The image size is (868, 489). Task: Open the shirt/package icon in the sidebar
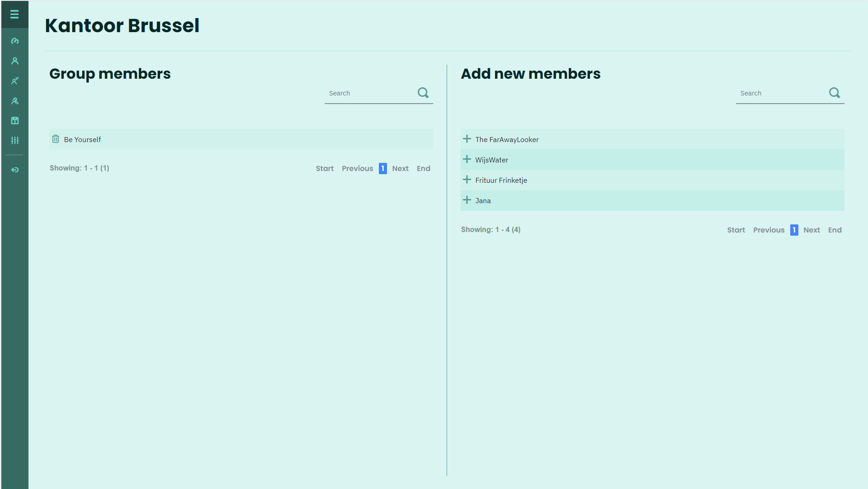click(x=15, y=120)
